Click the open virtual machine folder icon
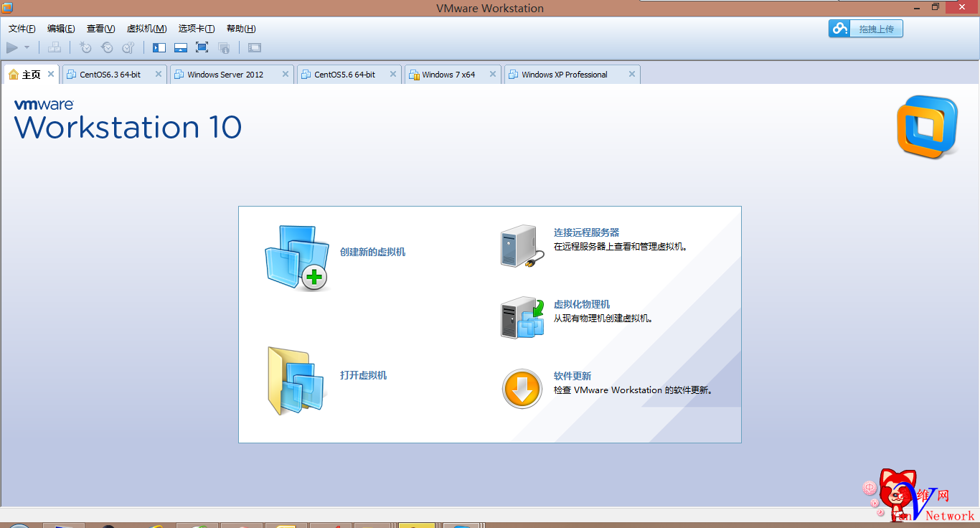 [x=296, y=381]
